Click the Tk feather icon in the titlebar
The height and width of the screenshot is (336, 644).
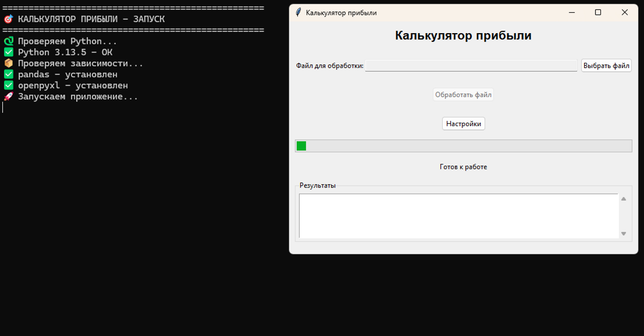point(298,12)
